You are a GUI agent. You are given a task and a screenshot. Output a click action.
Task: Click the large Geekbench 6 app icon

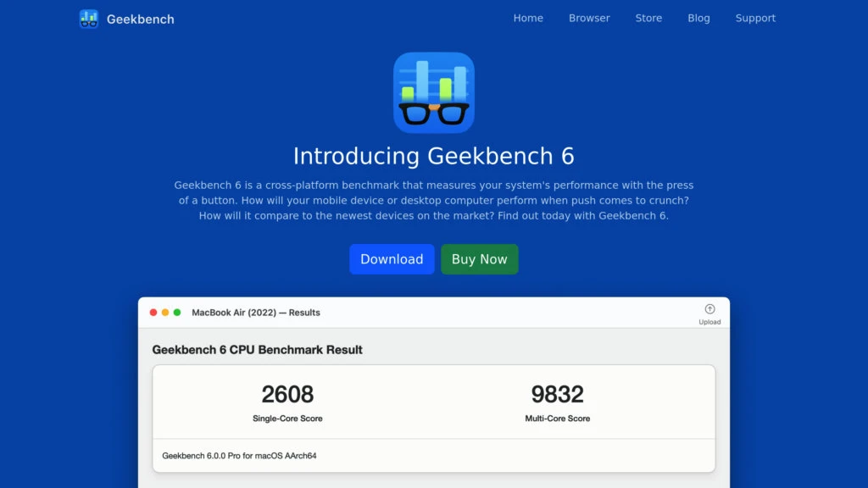point(434,92)
